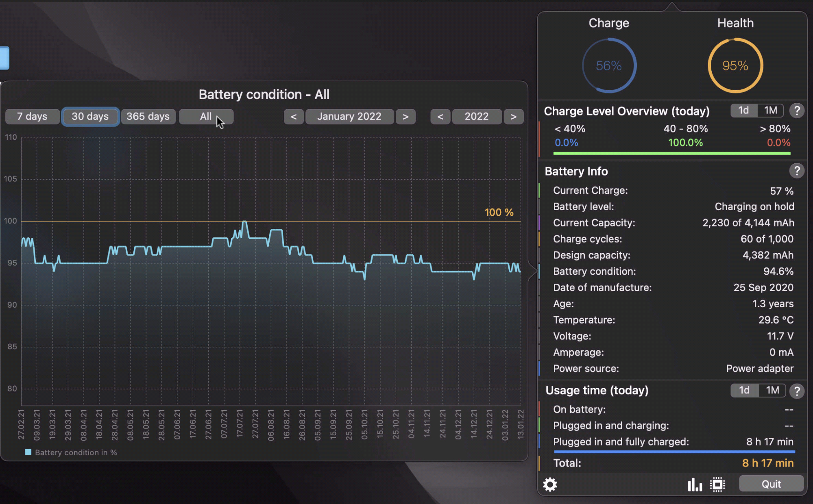This screenshot has height=504, width=813.
Task: Click the chip hardware info icon
Action: coord(717,484)
